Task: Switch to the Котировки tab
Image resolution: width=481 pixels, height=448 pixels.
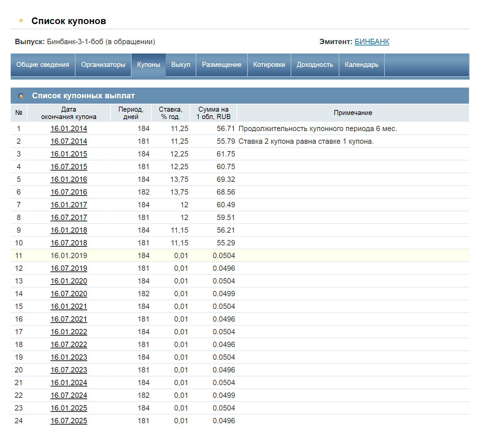Action: tap(269, 65)
